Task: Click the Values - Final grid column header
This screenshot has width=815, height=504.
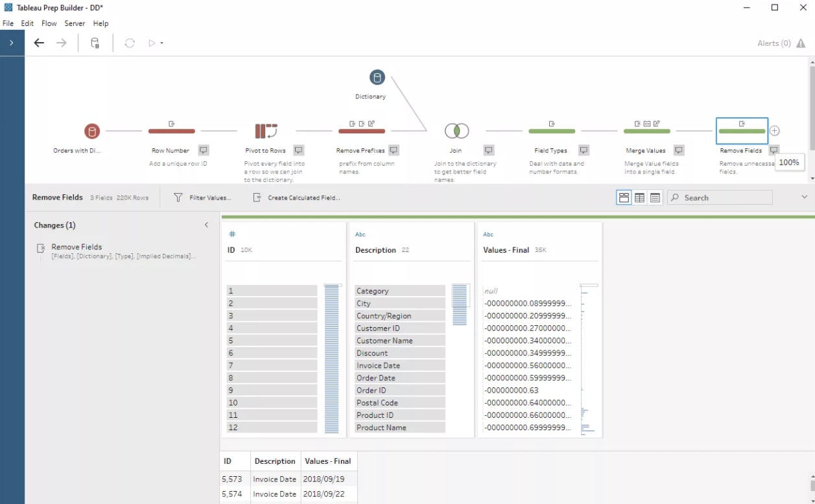Action: point(327,461)
